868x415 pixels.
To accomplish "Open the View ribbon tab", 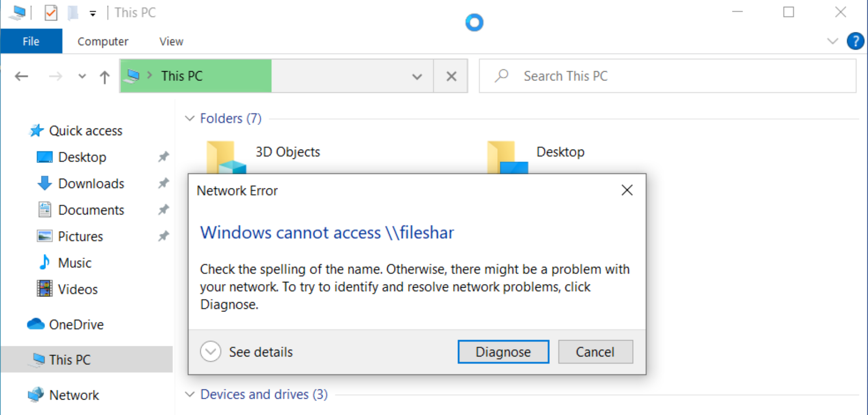I will pyautogui.click(x=171, y=41).
